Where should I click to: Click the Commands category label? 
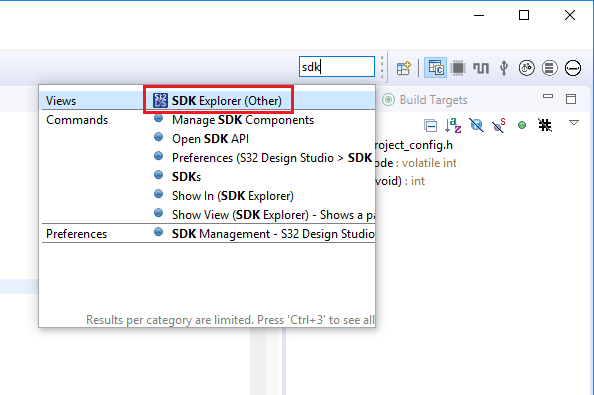tap(77, 120)
